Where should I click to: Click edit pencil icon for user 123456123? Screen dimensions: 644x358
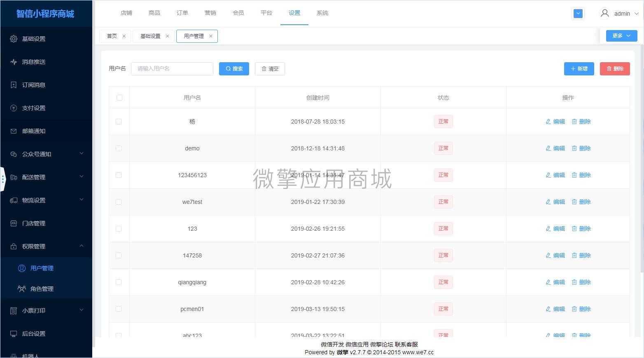point(548,175)
